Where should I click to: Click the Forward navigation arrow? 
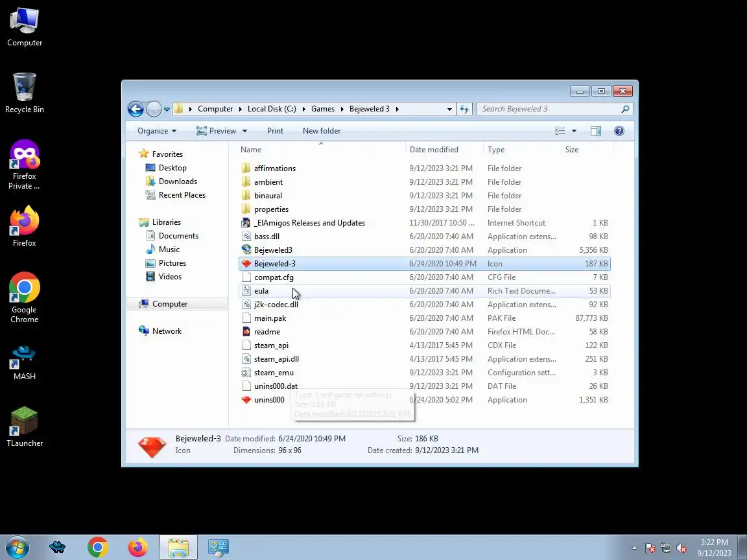pos(154,109)
